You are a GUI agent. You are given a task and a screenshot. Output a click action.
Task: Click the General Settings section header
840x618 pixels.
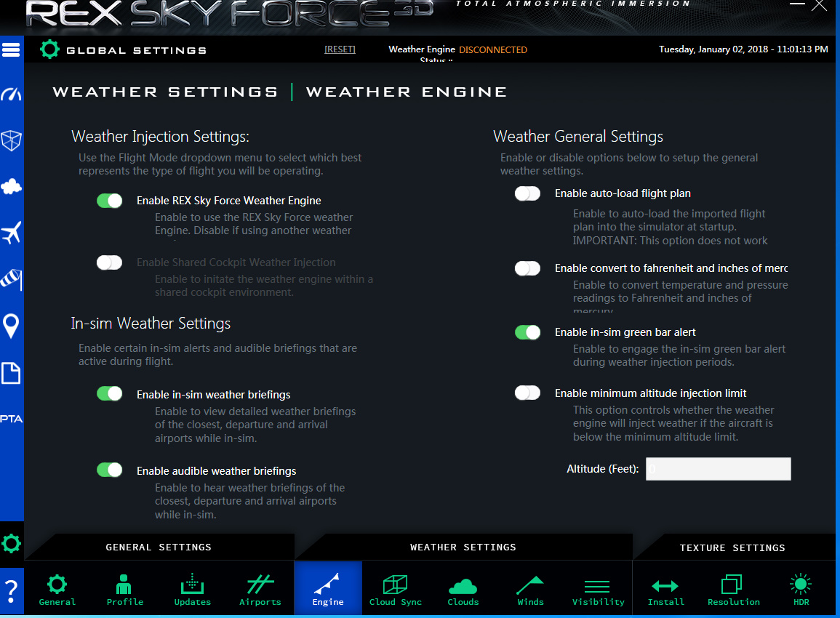click(159, 547)
